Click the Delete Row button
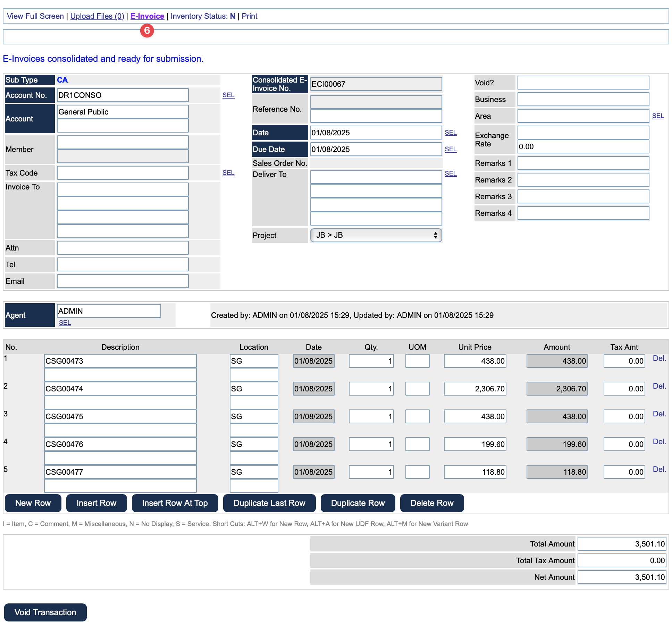This screenshot has height=635, width=672. pos(432,503)
